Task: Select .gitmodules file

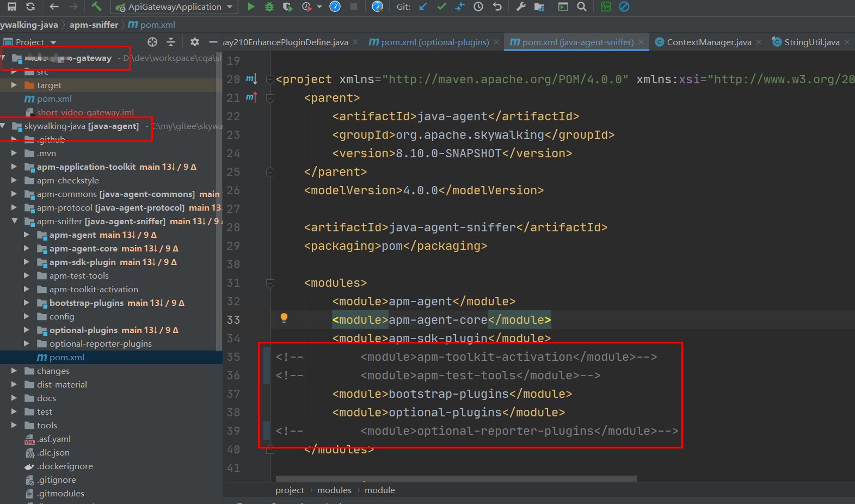Action: [60, 493]
